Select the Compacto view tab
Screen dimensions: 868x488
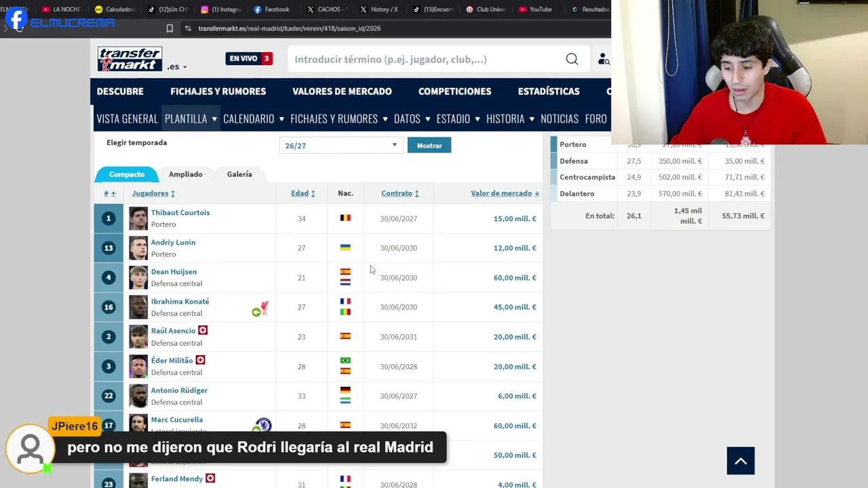point(127,174)
